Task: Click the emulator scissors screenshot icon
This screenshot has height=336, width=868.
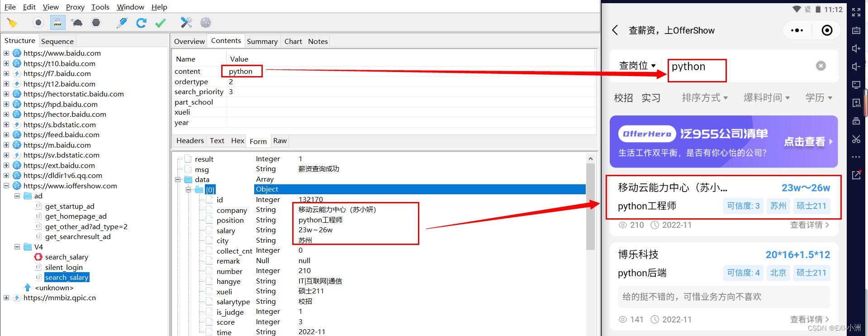Action: click(x=856, y=139)
